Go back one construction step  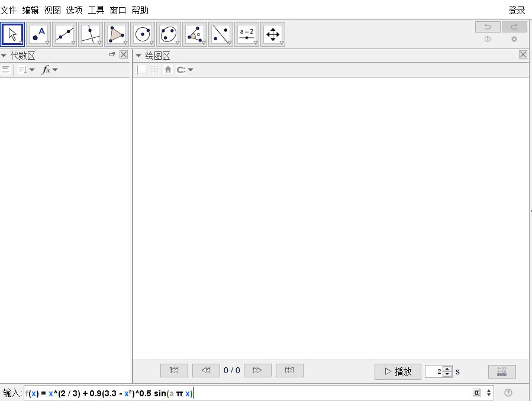pos(206,370)
